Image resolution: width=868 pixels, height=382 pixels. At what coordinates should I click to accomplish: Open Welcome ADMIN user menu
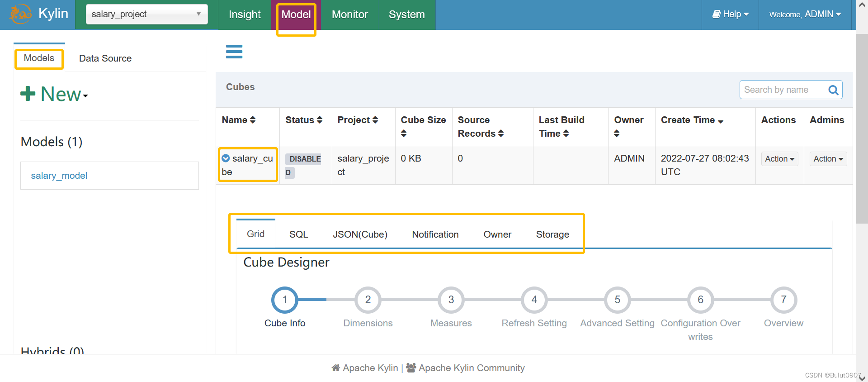tap(805, 14)
